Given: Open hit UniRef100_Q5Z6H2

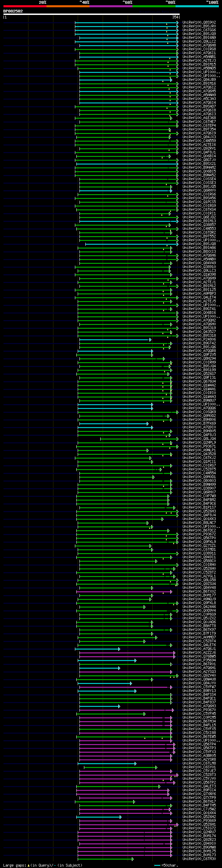Looking at the screenshot, I should 199,817.
